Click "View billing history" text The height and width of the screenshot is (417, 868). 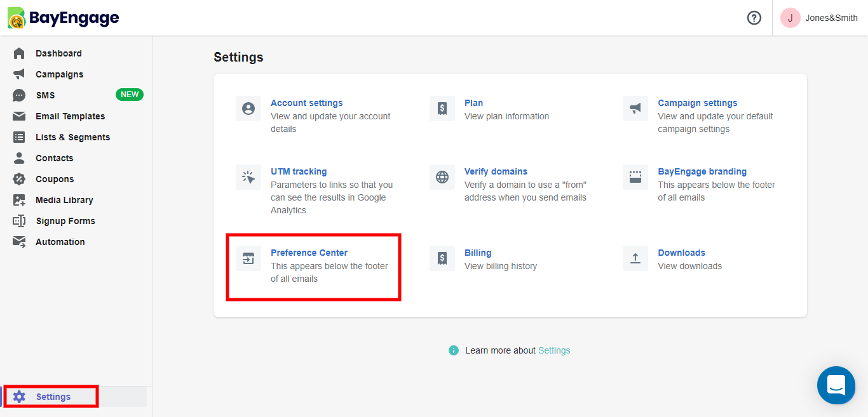[501, 266]
